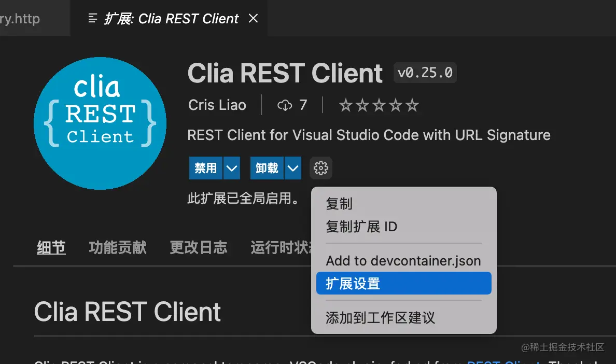The height and width of the screenshot is (364, 616).
Task: Switch to the 更改日志 tab
Action: click(x=199, y=248)
